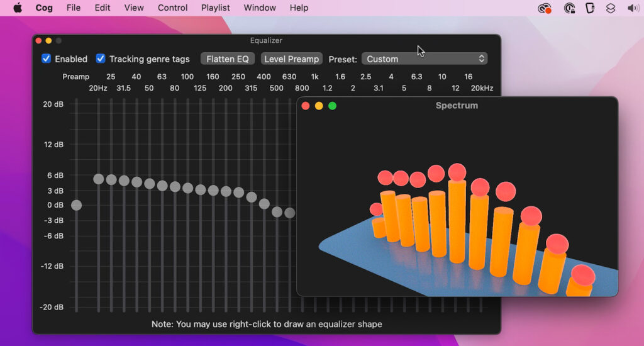
Task: Click the Creative Cloud menu bar icon
Action: (x=545, y=8)
